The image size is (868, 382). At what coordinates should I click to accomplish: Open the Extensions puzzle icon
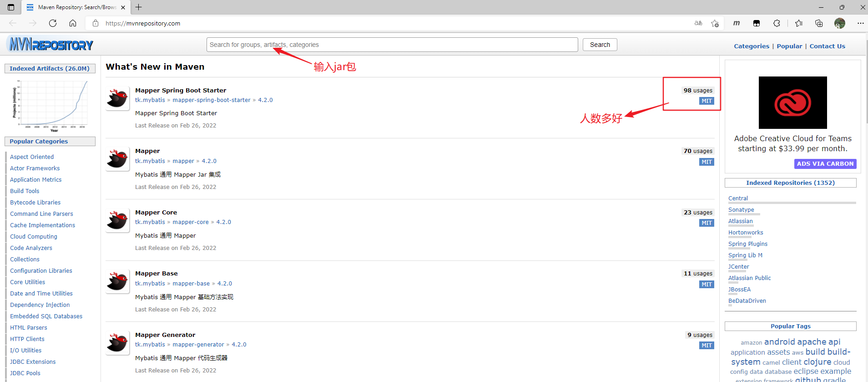777,23
